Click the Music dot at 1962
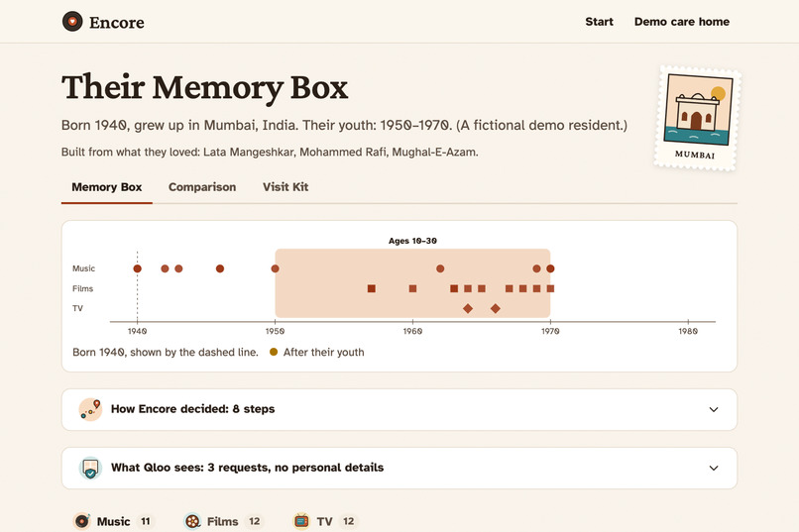This screenshot has height=532, width=799. 440,268
